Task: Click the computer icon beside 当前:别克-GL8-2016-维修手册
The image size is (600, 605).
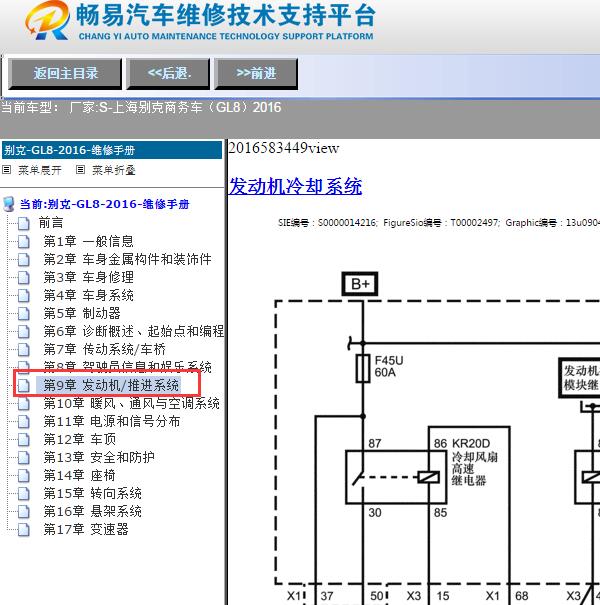Action: point(9,204)
